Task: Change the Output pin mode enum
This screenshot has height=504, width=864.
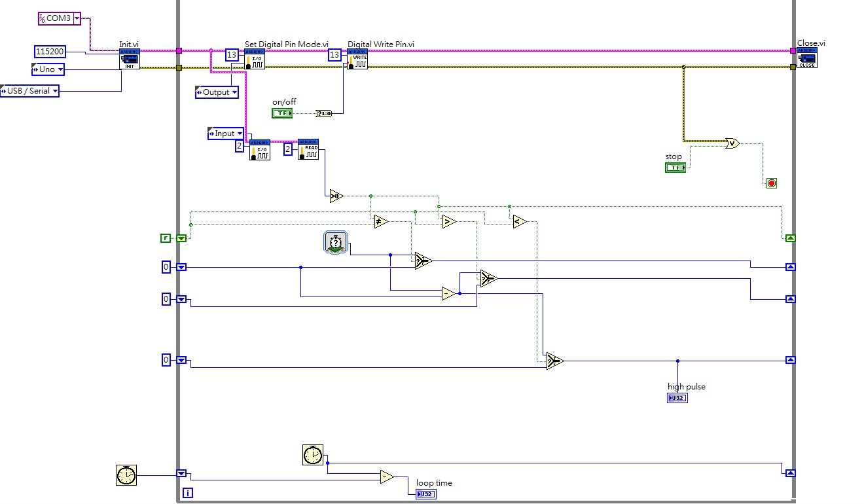Action: click(x=217, y=92)
